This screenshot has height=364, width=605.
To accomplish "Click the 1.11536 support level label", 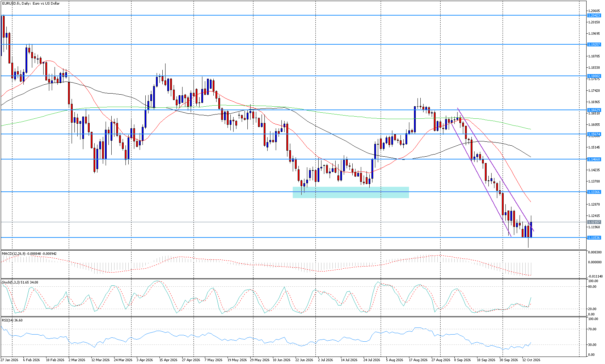I will (x=594, y=238).
